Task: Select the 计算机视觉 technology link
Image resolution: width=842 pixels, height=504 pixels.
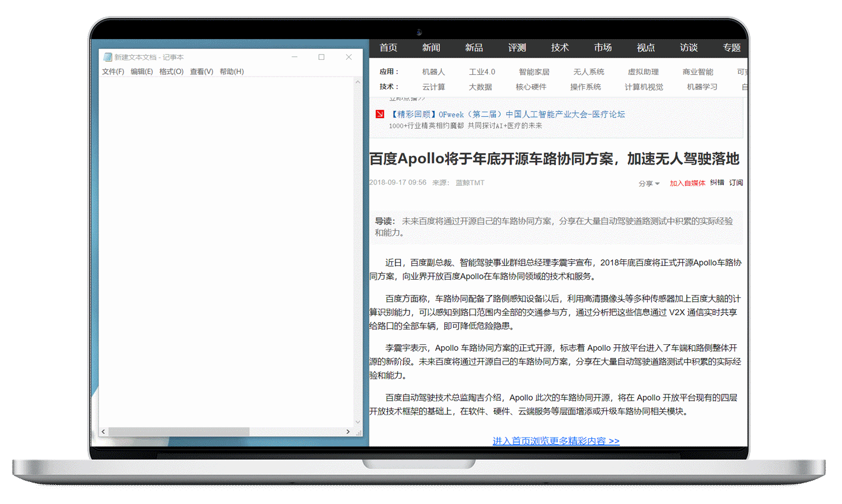Action: (x=644, y=87)
